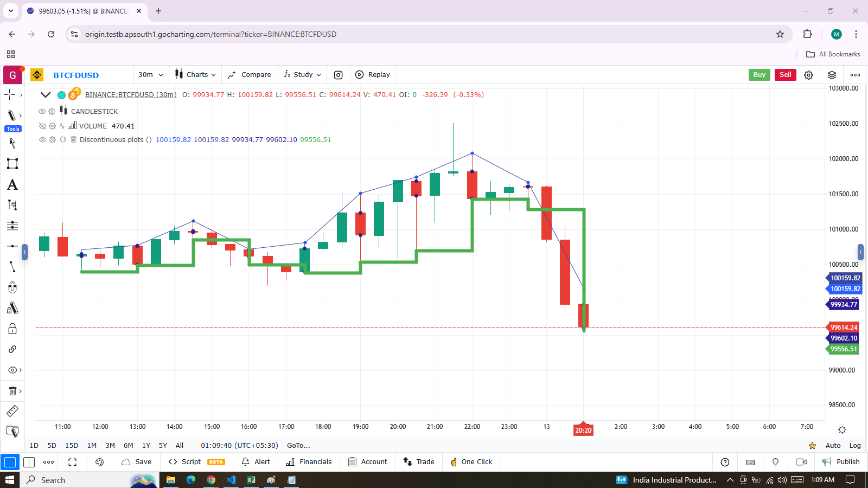
Task: Show the hidden VOLUME indicator
Action: (x=42, y=126)
